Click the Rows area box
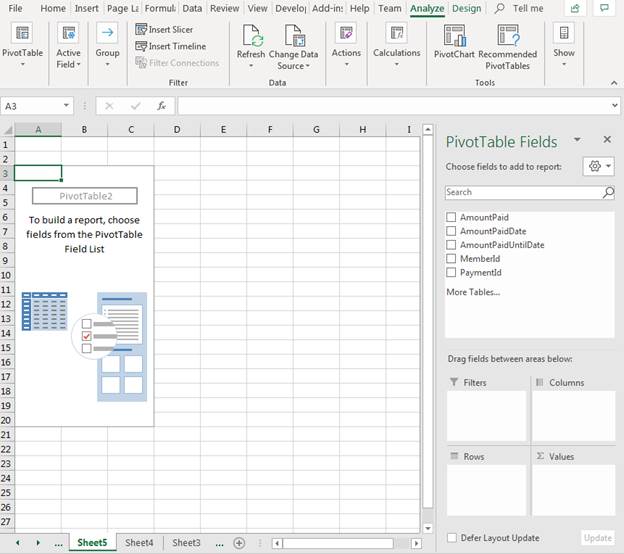The width and height of the screenshot is (624, 554). [x=487, y=490]
